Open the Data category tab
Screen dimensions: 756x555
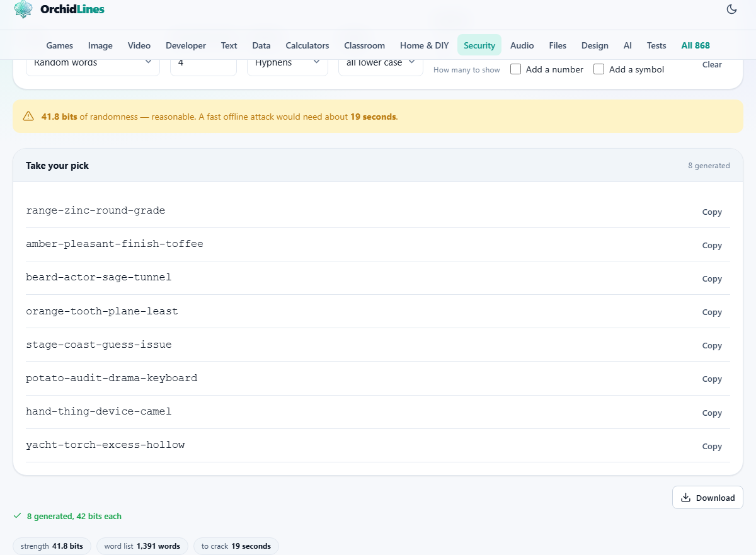(261, 45)
